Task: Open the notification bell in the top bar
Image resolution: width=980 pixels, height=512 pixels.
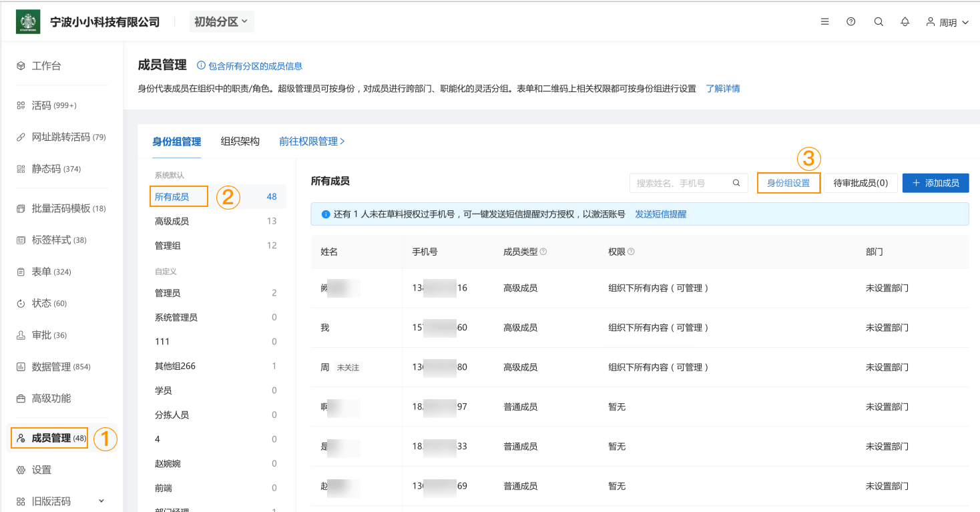Action: click(x=905, y=21)
